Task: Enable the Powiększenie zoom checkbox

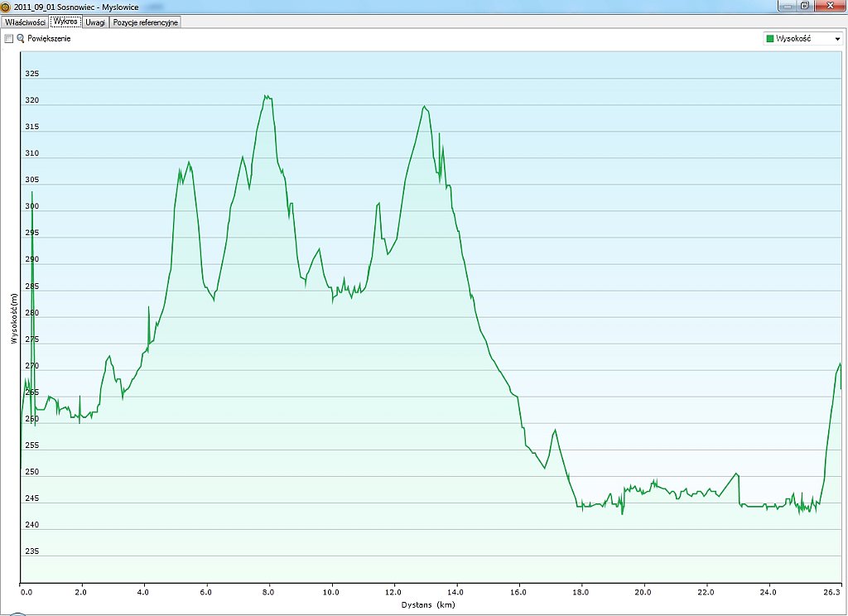Action: [x=9, y=39]
